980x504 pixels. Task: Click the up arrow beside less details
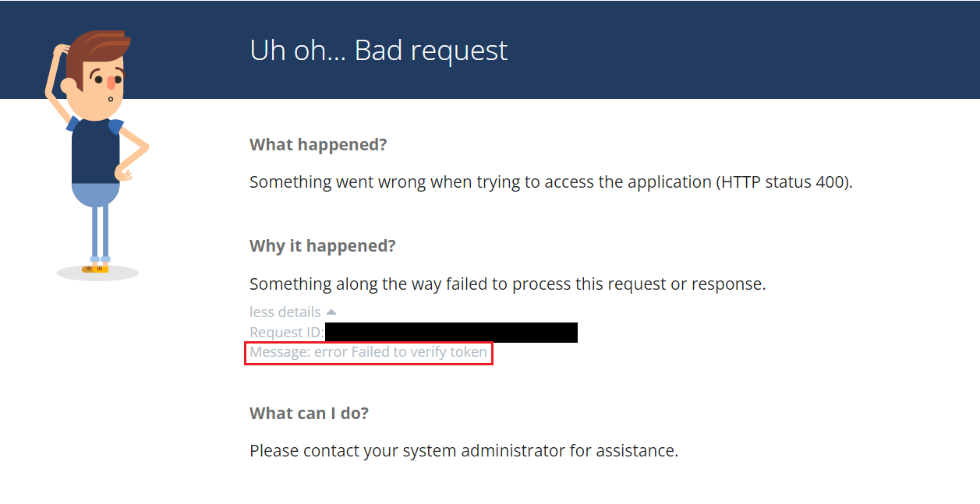(331, 312)
